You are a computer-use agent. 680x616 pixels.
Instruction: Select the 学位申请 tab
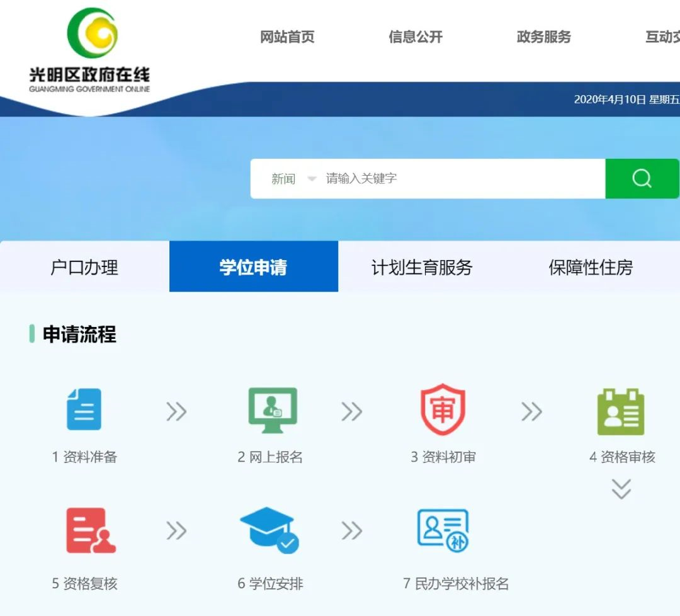coord(254,266)
